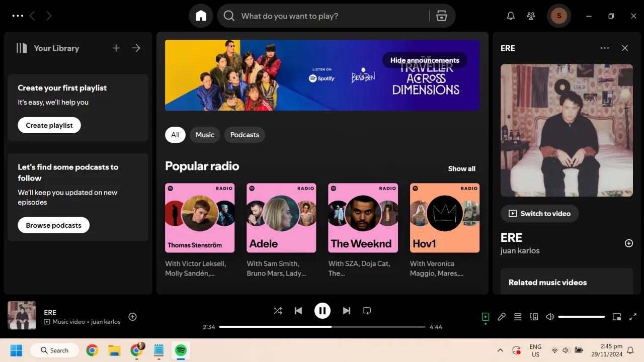Toggle repeat mode
This screenshot has width=644, height=362.
tap(367, 311)
